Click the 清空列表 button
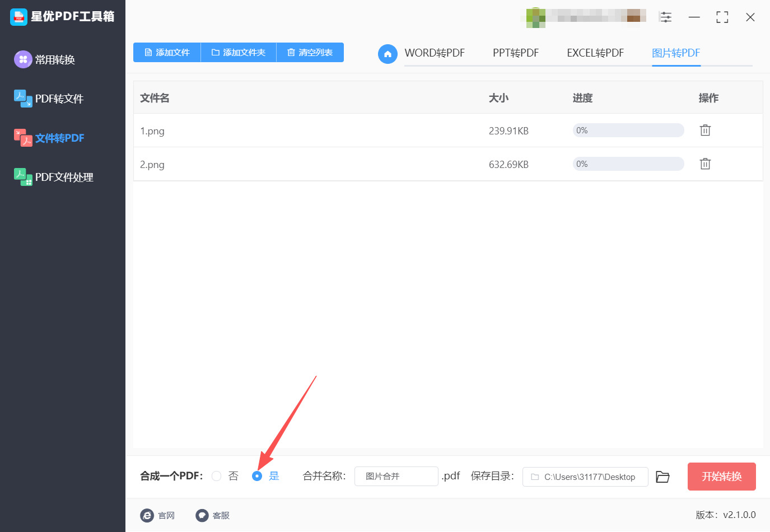 (x=310, y=53)
